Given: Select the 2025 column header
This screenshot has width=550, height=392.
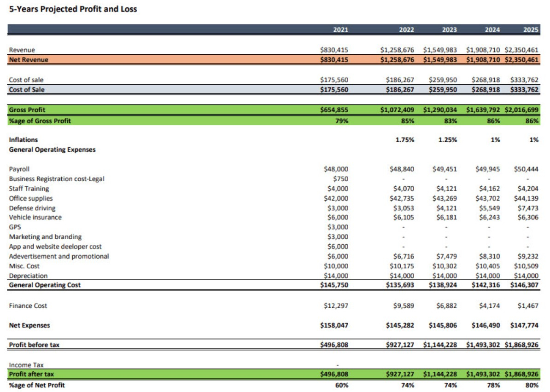Looking at the screenshot, I should pos(531,30).
